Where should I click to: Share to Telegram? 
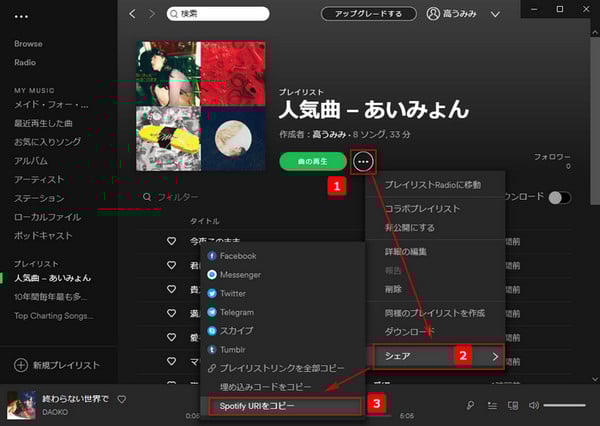coord(282,312)
